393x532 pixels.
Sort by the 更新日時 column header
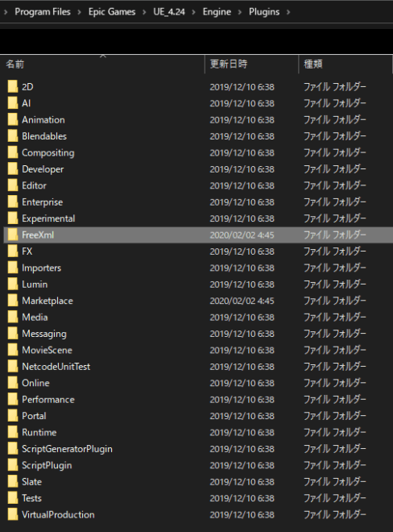251,64
